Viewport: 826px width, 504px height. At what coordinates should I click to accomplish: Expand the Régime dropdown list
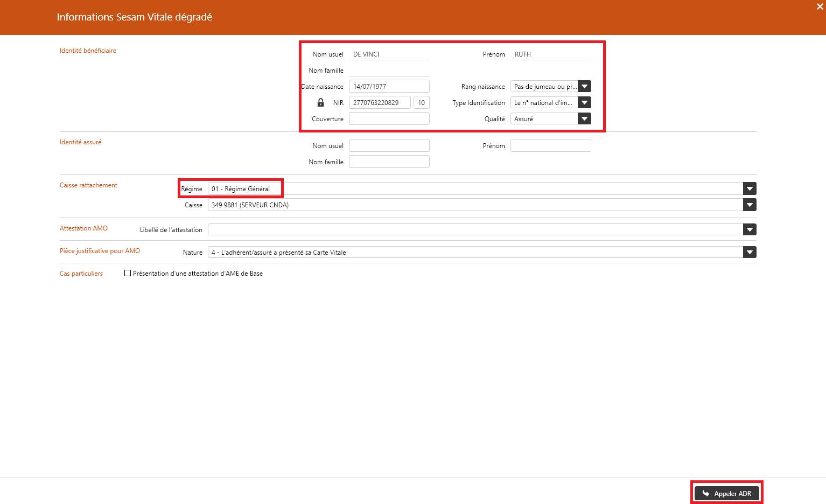(750, 188)
